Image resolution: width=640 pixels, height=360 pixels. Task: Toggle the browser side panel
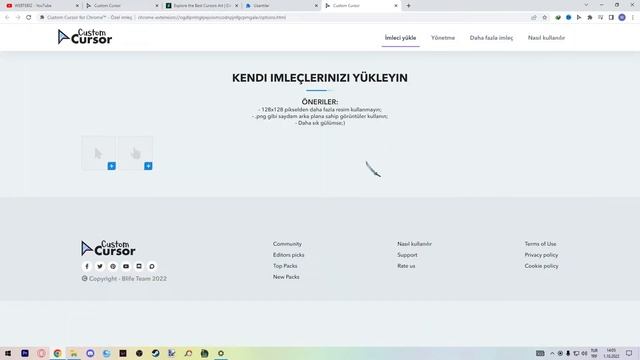[x=611, y=18]
